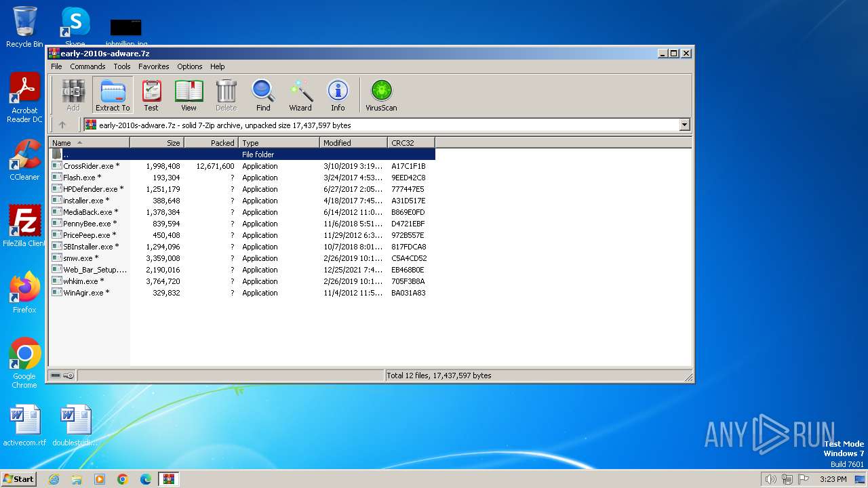
Task: Select PricePeep.exe in the file list
Action: [242, 235]
